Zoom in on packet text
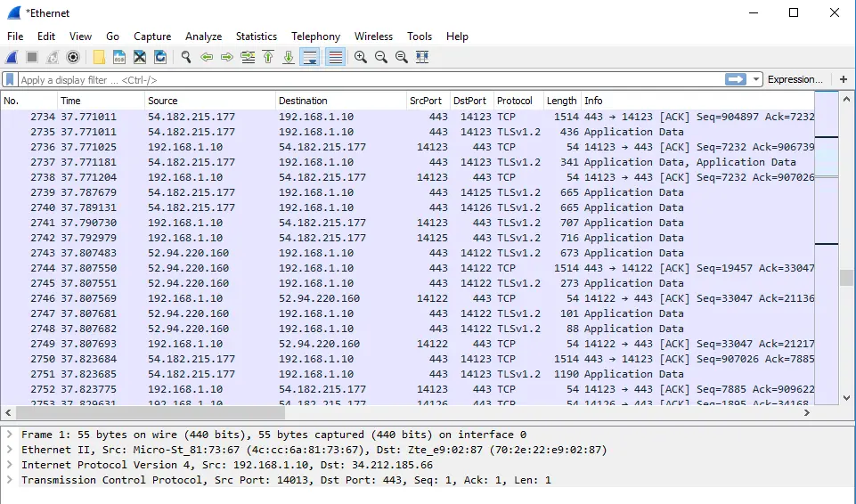856x504 pixels. click(x=361, y=57)
